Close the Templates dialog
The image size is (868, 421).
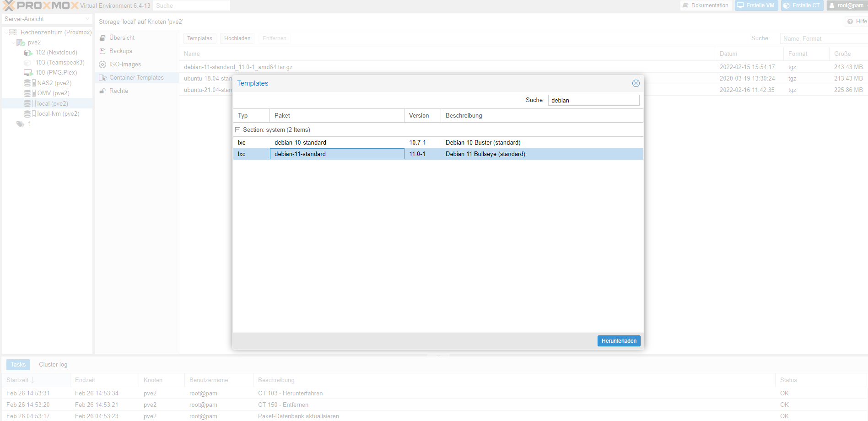(x=636, y=83)
